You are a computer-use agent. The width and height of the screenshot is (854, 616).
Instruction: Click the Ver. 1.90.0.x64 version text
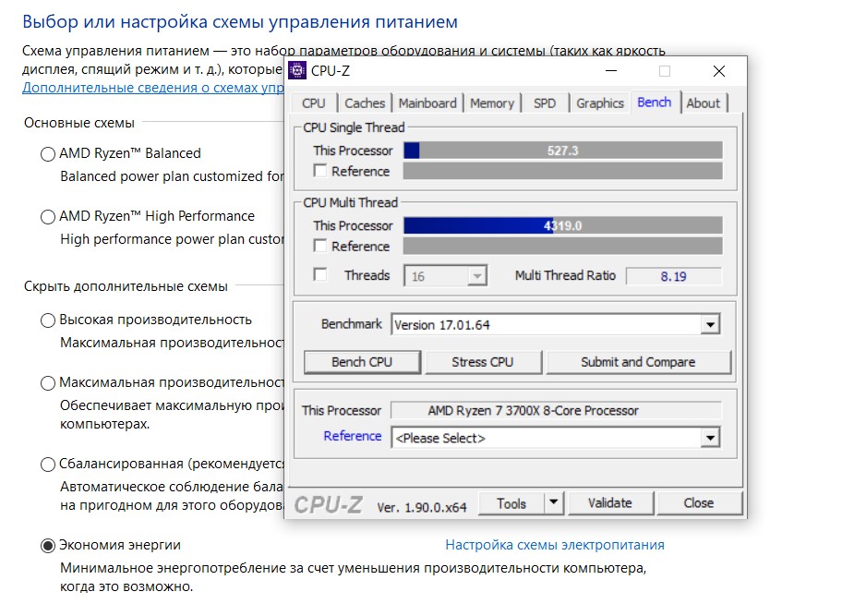422,507
